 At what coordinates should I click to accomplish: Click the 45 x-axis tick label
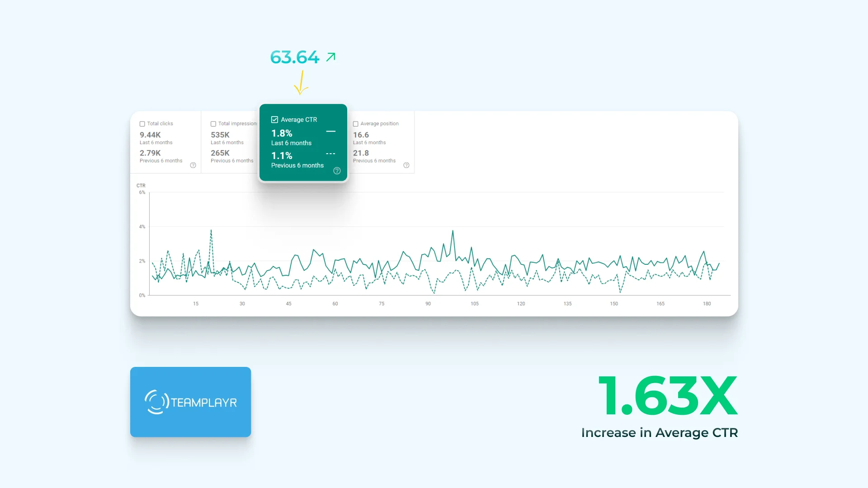coord(288,304)
